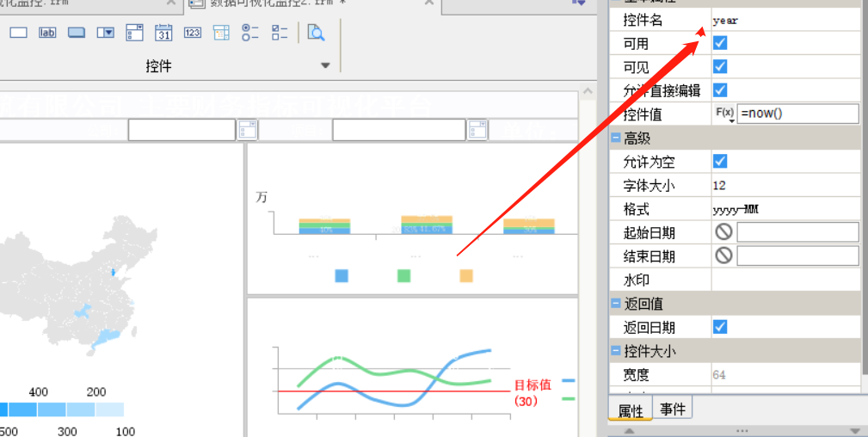Image resolution: width=868 pixels, height=437 pixels.
Task: Click the 格式 property label
Action: (x=636, y=209)
